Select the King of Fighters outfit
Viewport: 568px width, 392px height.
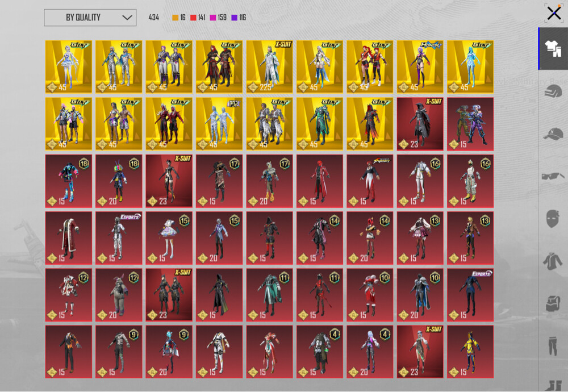[x=370, y=181]
